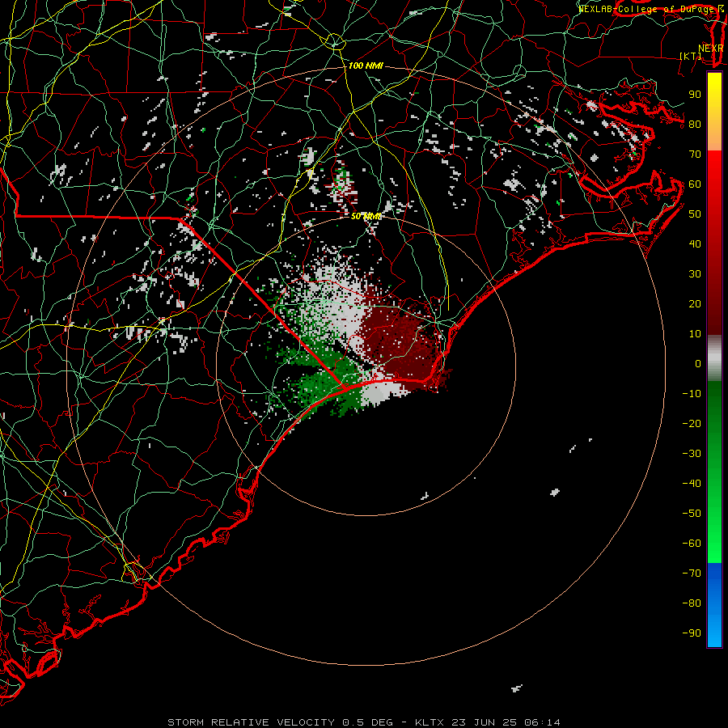Click the 40 value on the velocity scale
Image resolution: width=728 pixels, height=728 pixels.
tap(695, 244)
